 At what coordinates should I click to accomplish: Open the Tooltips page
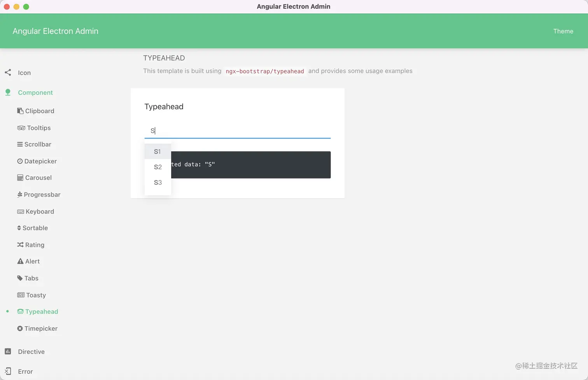coord(39,128)
